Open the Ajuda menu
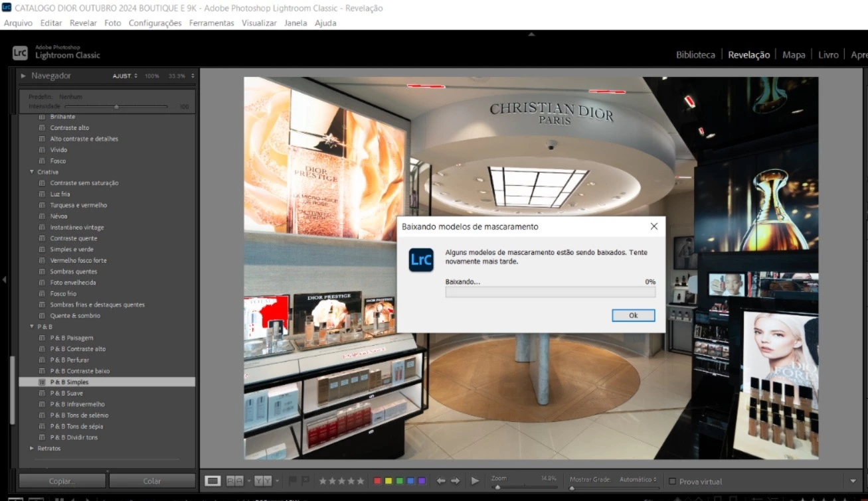 [325, 23]
